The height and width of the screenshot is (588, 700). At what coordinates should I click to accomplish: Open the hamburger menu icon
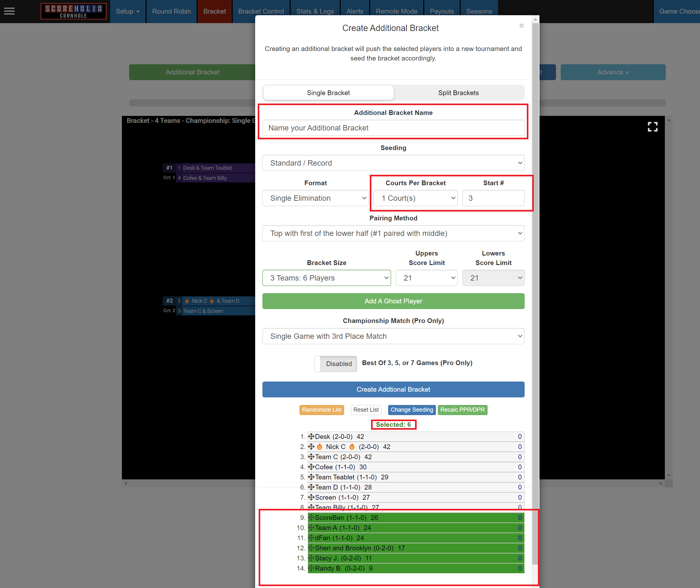[9, 11]
